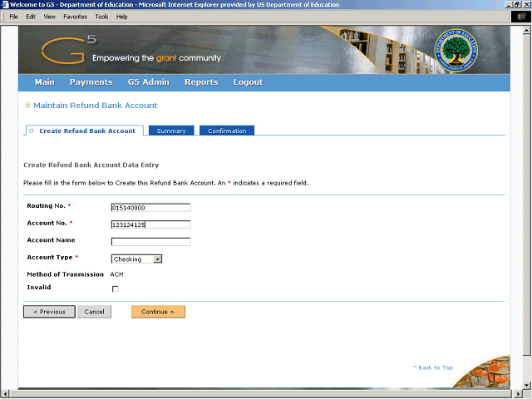Click the horizontal scrollbar left arrow
The height and width of the screenshot is (399, 532).
click(5, 394)
